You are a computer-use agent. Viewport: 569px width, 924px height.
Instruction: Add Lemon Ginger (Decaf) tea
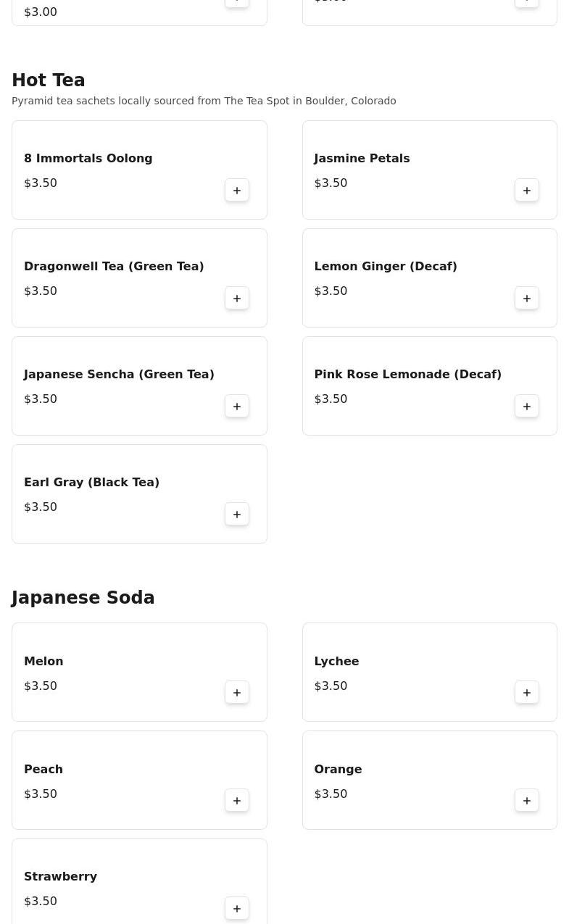(x=527, y=299)
